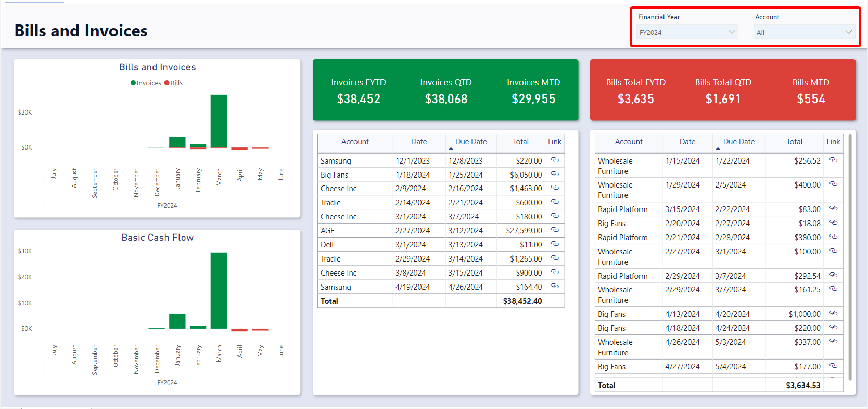
Task: Click invoices grand total $38,452.40
Action: 522,301
